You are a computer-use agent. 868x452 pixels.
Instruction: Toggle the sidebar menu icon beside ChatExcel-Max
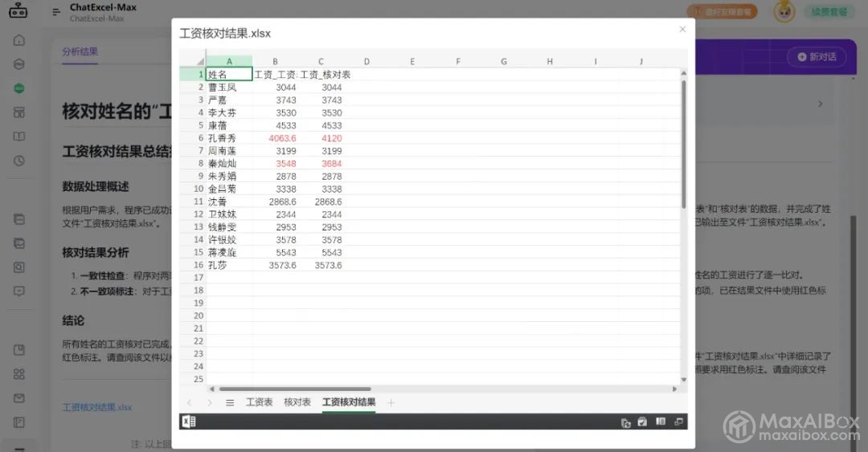pos(56,11)
